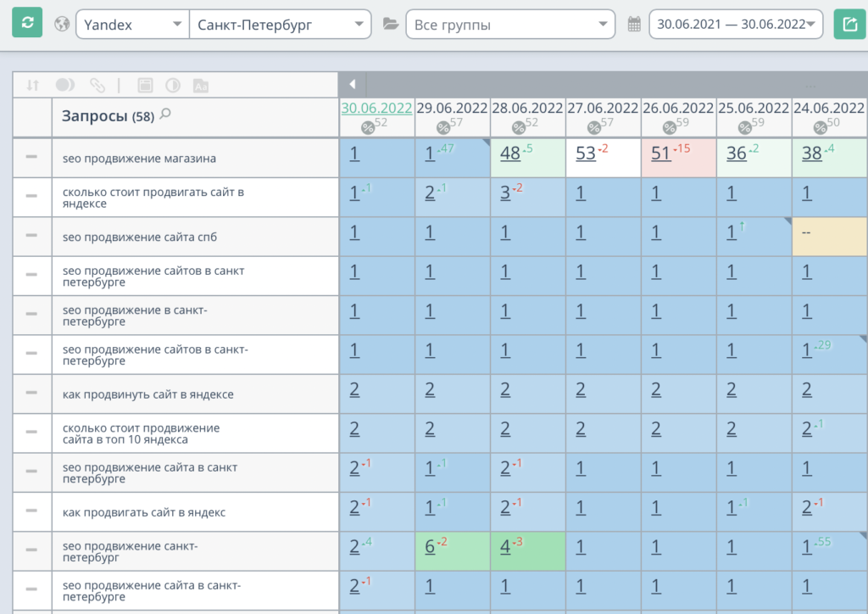The height and width of the screenshot is (614, 868).
Task: Open the 30.06.2022 date column link
Action: click(x=376, y=108)
